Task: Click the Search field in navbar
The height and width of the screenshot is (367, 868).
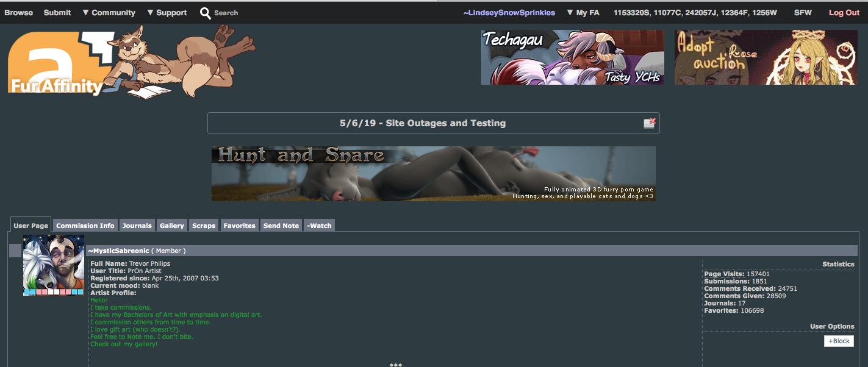Action: (x=226, y=13)
